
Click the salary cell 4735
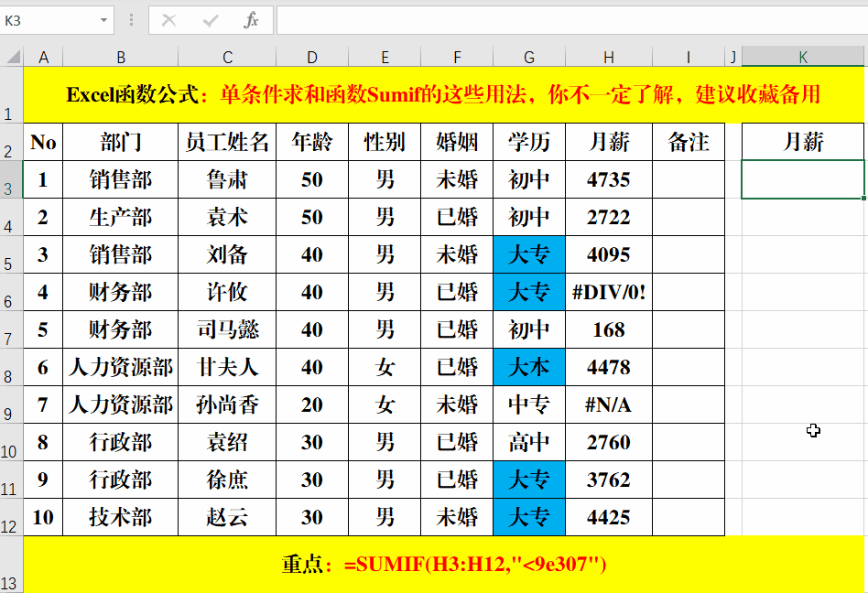[609, 179]
